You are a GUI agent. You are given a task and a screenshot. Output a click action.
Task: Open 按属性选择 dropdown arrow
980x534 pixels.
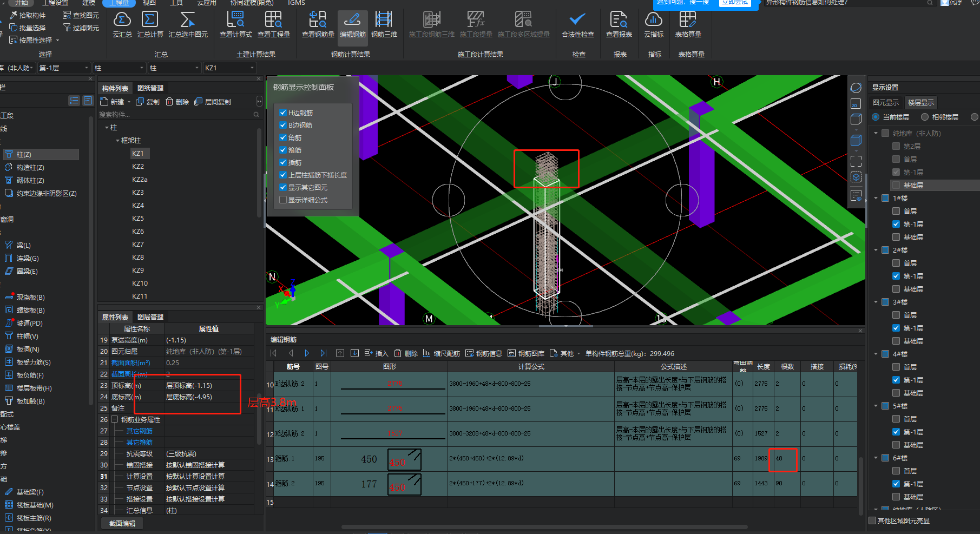point(58,40)
